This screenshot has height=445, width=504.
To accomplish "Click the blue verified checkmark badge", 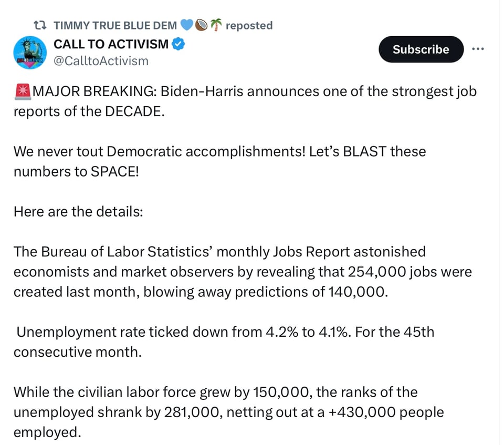I will click(178, 45).
